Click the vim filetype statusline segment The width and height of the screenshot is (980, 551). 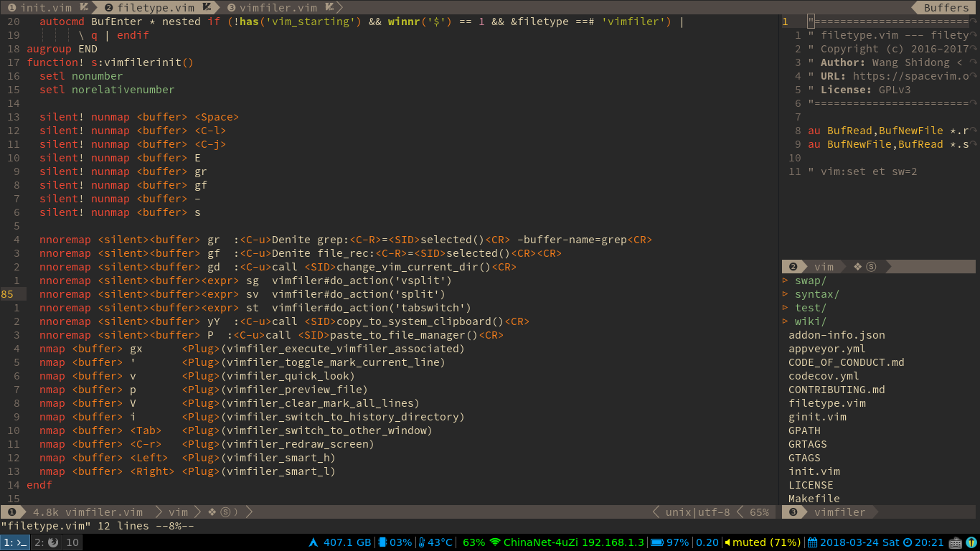pyautogui.click(x=178, y=512)
